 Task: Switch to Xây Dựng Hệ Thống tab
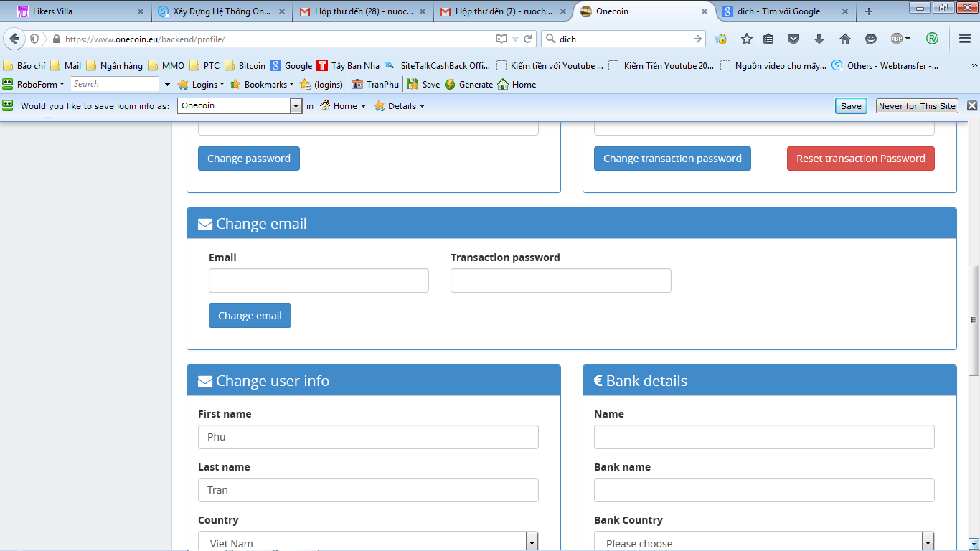(x=222, y=11)
